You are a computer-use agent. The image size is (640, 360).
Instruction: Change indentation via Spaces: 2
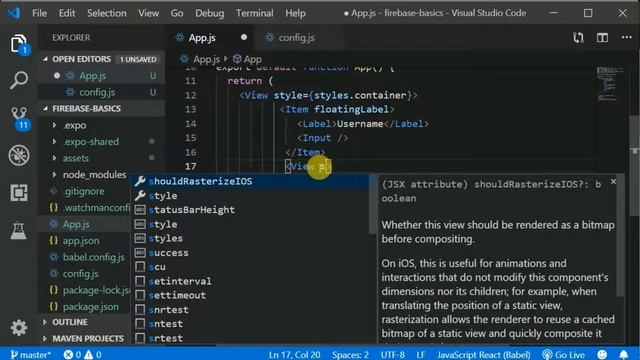click(350, 354)
